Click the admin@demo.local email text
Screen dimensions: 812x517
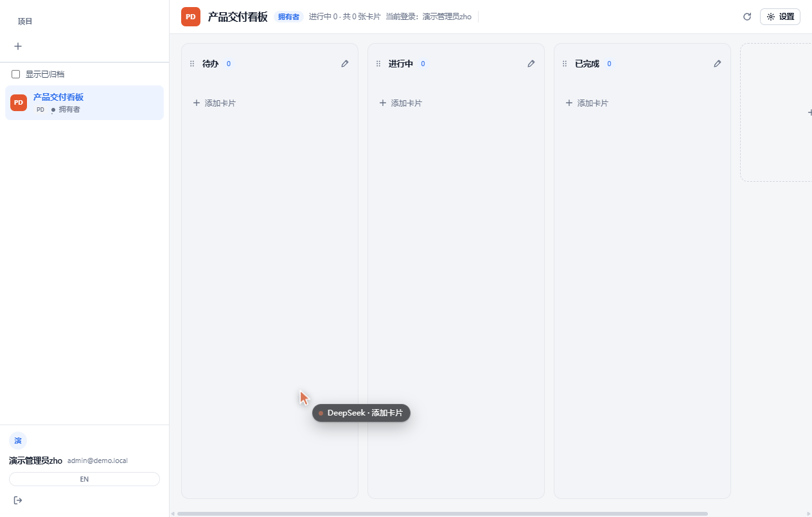coord(98,460)
